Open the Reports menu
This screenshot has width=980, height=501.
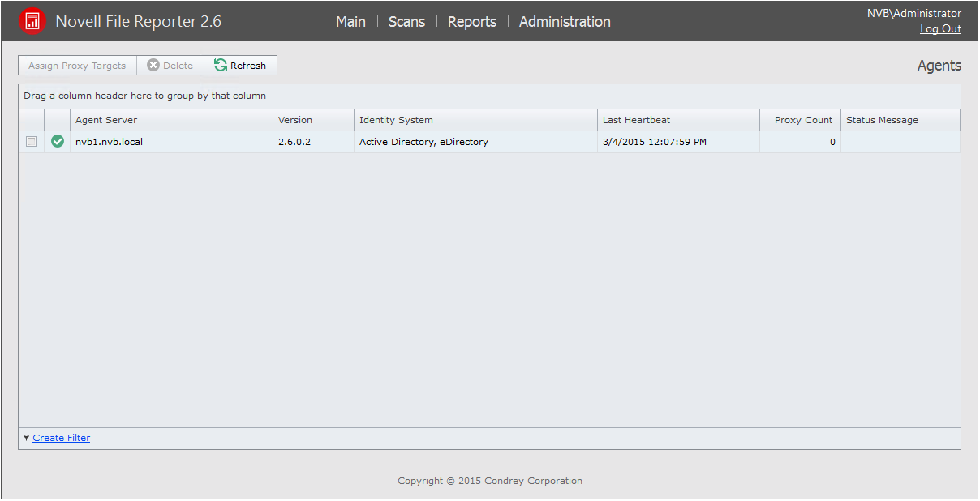(x=471, y=22)
